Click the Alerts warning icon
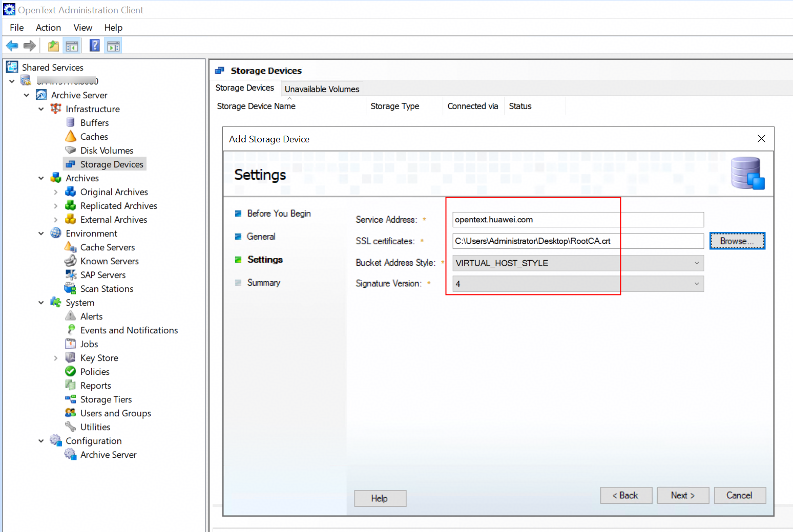The height and width of the screenshot is (532, 793). (x=71, y=316)
